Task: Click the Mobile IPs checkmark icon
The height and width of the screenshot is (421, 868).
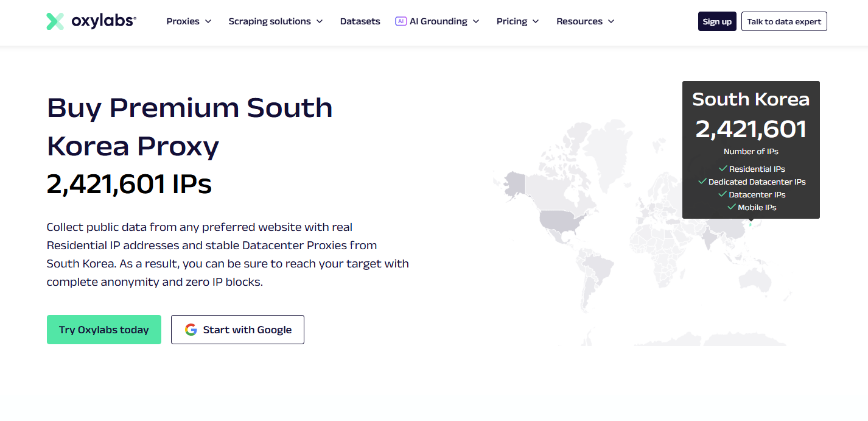Action: coord(732,207)
